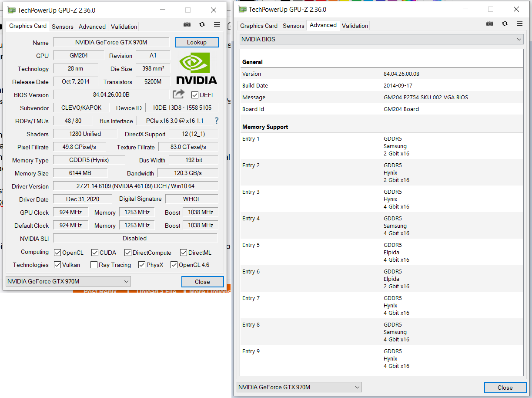Toggle the DirectCompute checkbox
This screenshot has width=532, height=398.
(128, 253)
